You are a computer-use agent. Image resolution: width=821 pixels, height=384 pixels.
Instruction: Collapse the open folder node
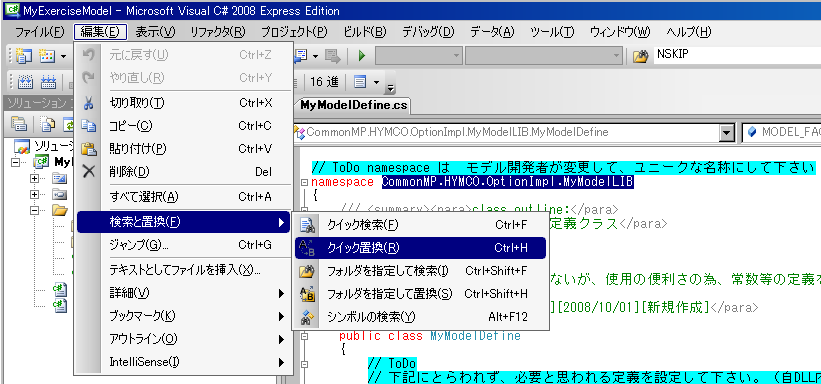click(35, 210)
